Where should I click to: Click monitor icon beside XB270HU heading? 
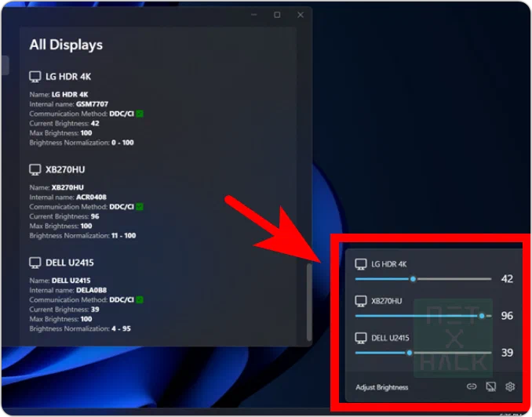click(x=35, y=169)
